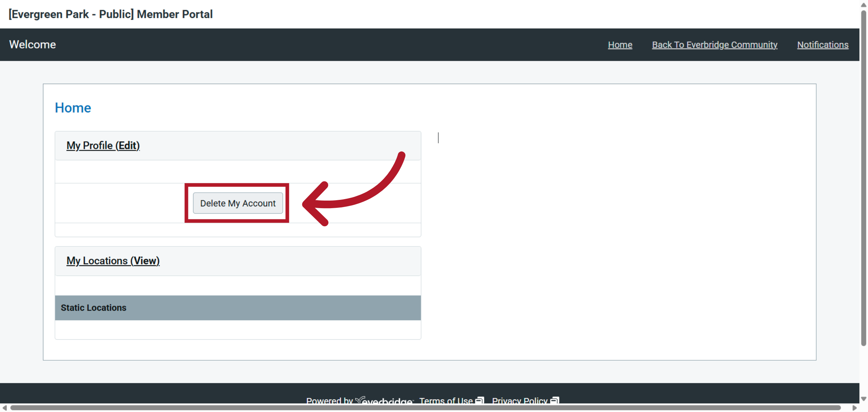Screen dimensions: 868x412
Task: Open My Locations (View) link
Action: (113, 261)
